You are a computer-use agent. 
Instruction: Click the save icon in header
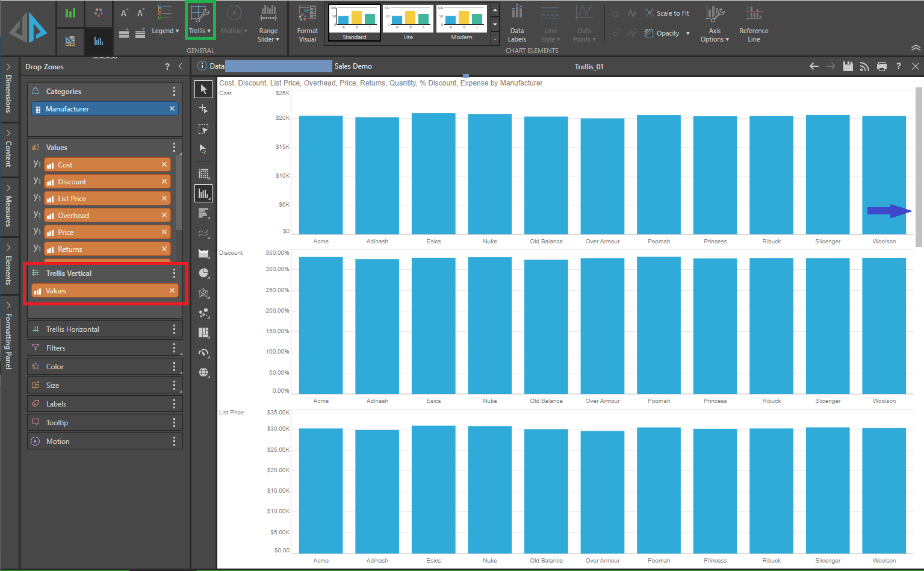click(x=848, y=66)
